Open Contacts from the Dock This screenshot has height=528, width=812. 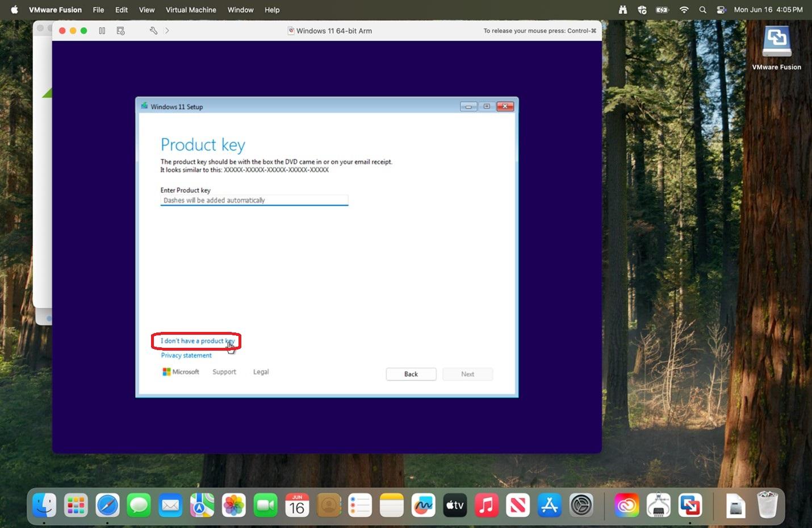[x=328, y=505]
